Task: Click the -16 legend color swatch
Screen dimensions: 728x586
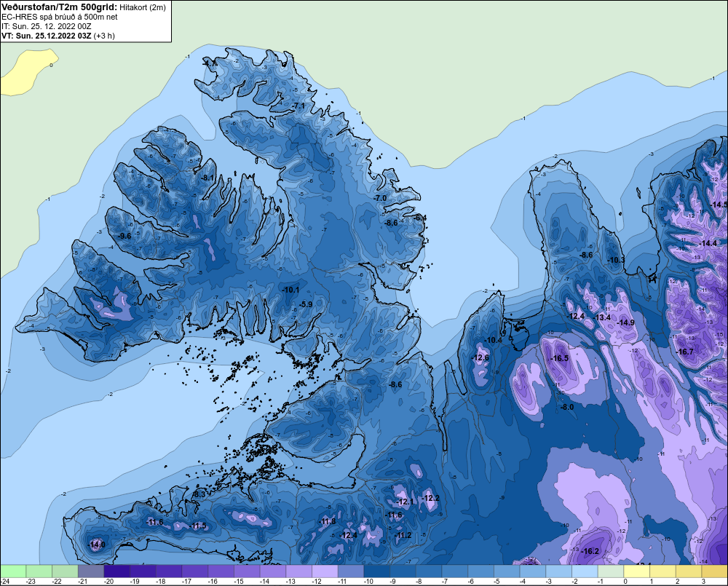Action: 221,571
